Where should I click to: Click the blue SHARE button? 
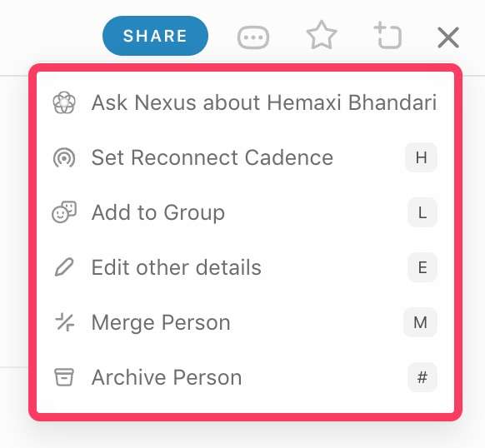[x=155, y=36]
